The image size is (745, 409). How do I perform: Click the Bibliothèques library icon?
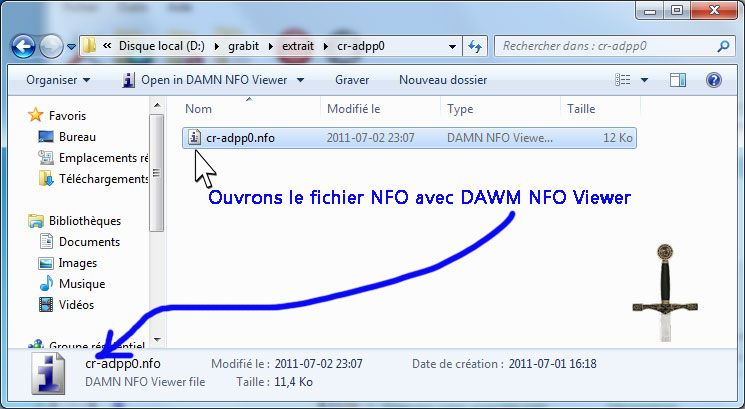tap(36, 221)
